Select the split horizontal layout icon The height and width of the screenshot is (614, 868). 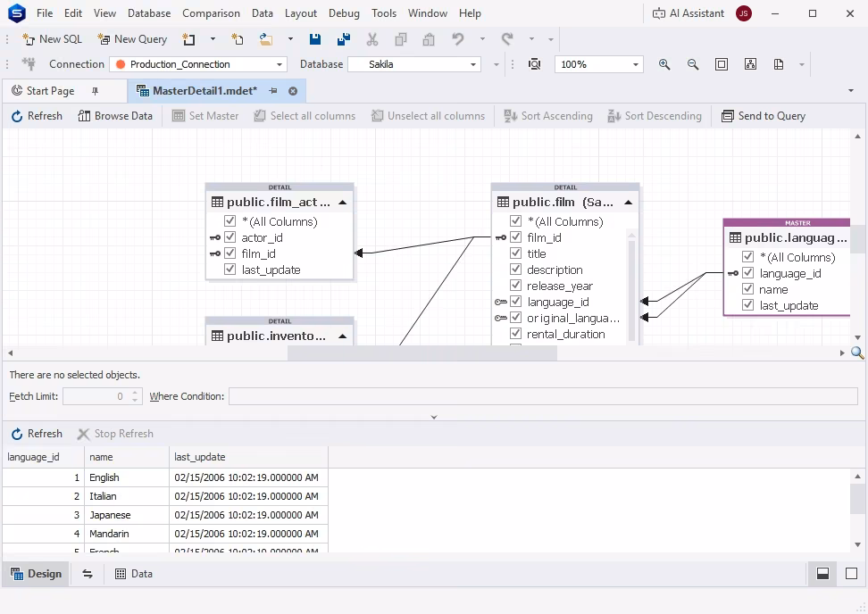[823, 574]
